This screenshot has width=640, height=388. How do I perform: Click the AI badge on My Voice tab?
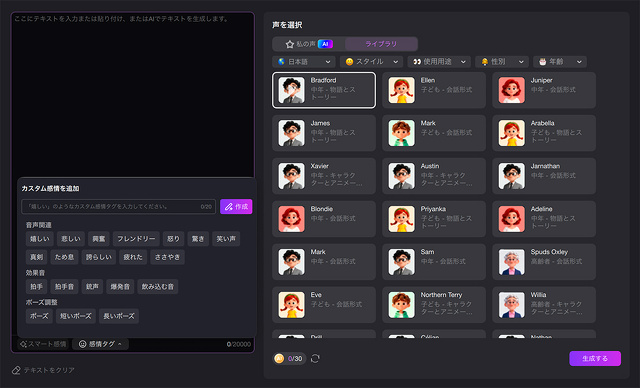pos(325,44)
